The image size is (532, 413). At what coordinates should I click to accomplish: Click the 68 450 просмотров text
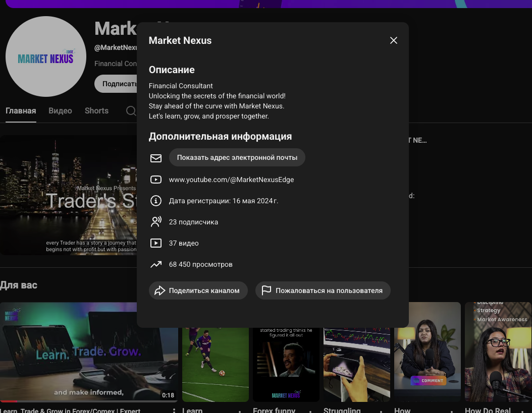tap(200, 264)
